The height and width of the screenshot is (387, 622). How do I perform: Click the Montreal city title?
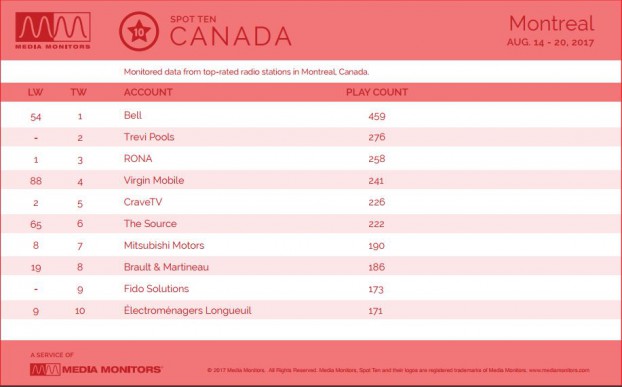coord(551,23)
